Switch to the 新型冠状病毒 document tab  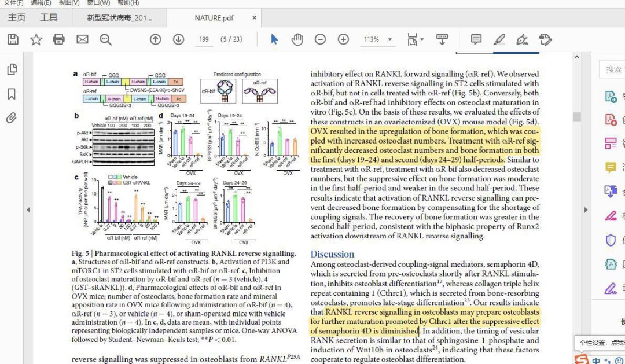pyautogui.click(x=119, y=18)
